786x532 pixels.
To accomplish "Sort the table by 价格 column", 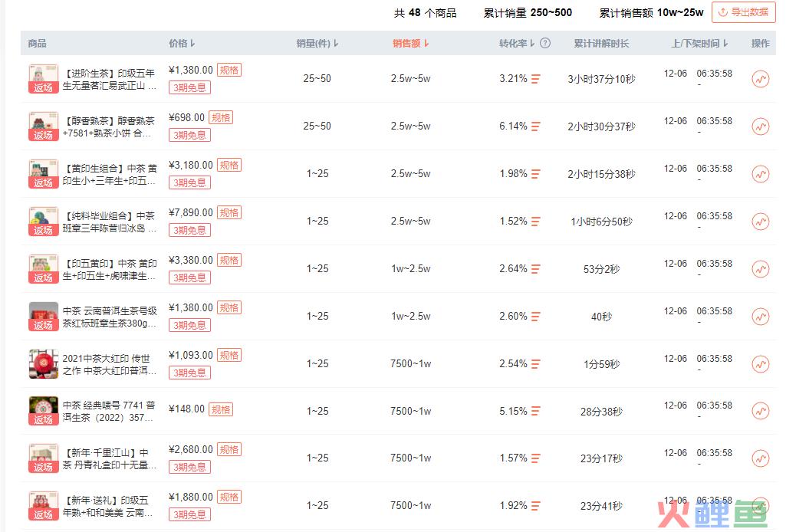I will click(x=182, y=44).
